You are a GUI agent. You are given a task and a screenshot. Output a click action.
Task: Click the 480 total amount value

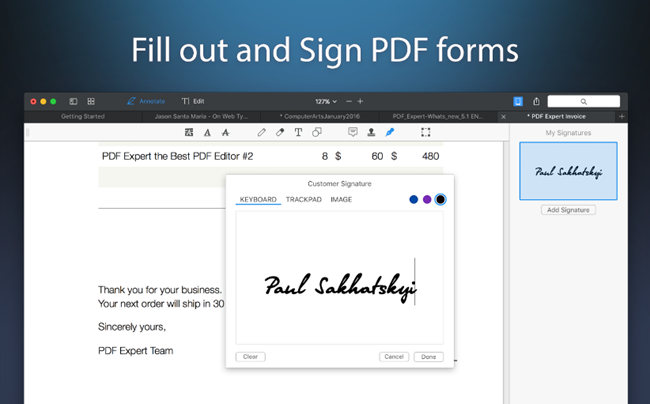pos(430,156)
